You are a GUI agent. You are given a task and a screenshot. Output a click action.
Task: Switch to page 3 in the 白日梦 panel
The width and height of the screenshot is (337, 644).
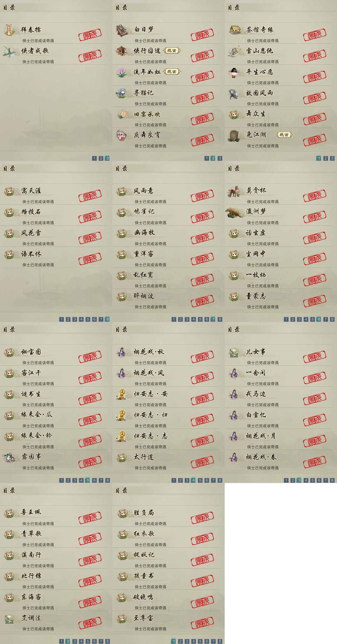tap(220, 158)
